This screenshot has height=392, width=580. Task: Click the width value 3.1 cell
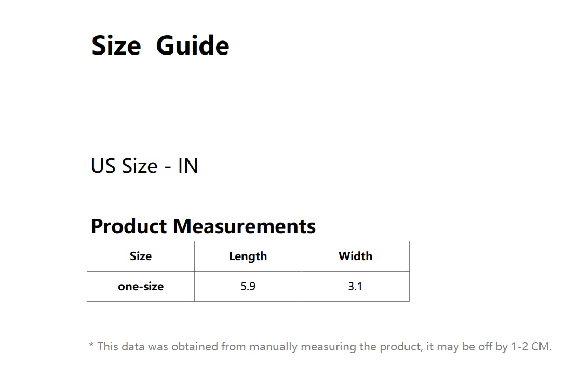coord(355,286)
